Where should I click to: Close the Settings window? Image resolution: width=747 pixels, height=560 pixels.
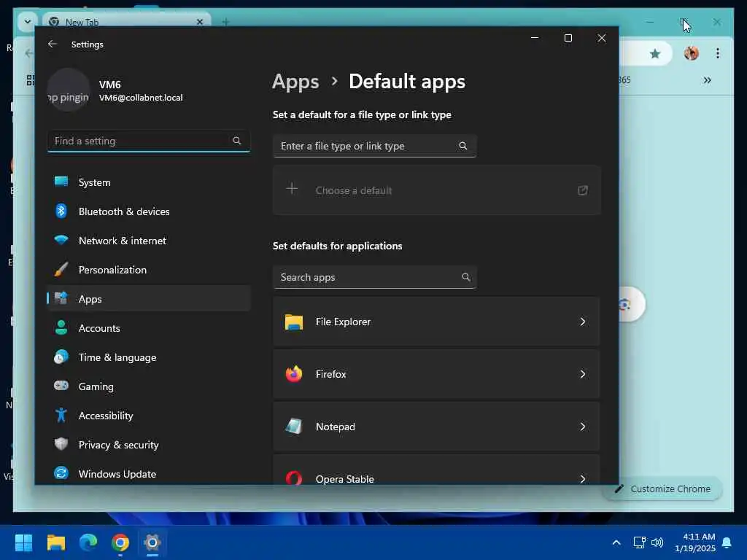click(x=602, y=38)
